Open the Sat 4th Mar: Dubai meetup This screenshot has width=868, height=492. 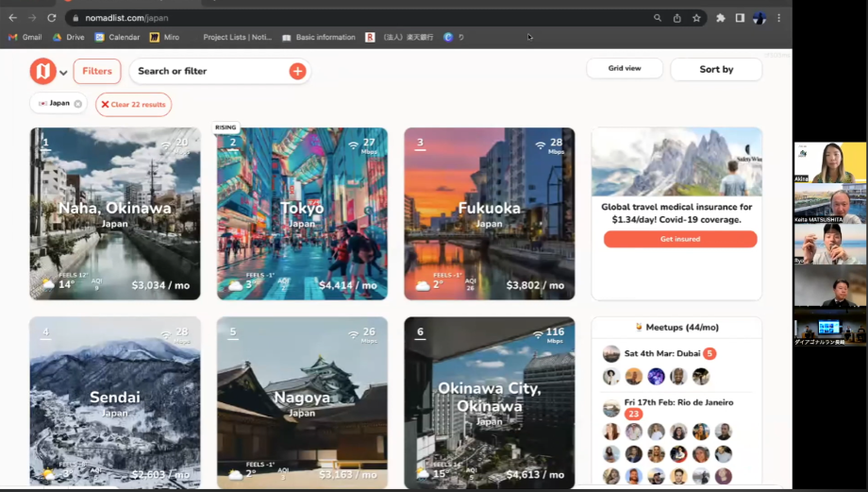tap(662, 353)
